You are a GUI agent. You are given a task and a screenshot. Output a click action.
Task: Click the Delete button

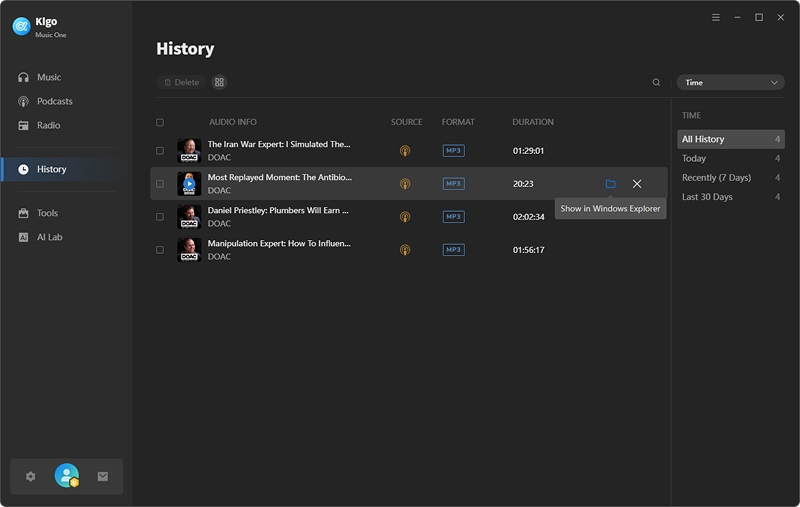click(x=181, y=82)
